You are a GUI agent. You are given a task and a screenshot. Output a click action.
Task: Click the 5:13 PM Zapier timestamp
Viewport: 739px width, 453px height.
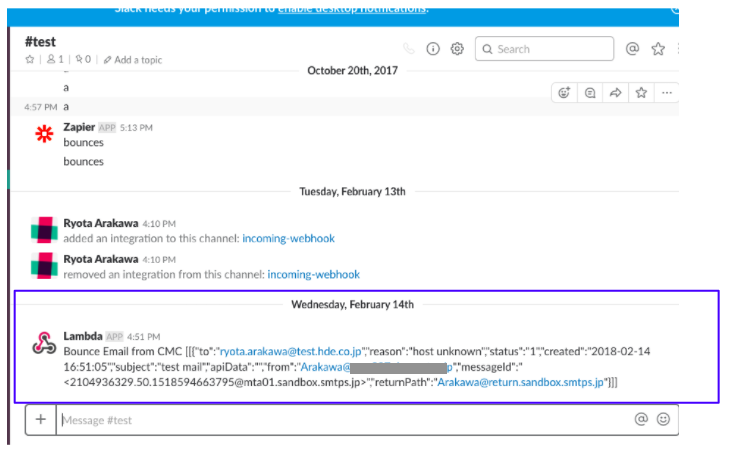[136, 128]
